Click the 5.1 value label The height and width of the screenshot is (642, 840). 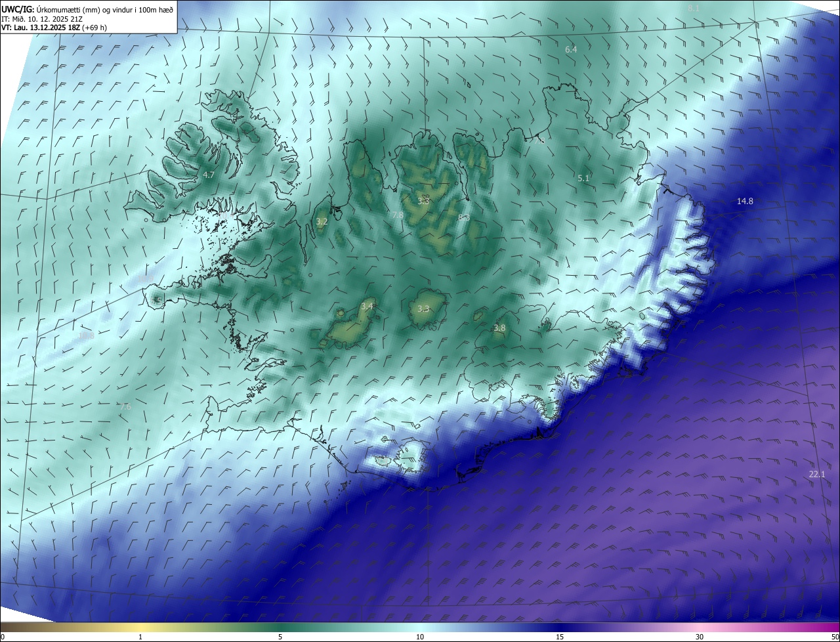point(583,179)
